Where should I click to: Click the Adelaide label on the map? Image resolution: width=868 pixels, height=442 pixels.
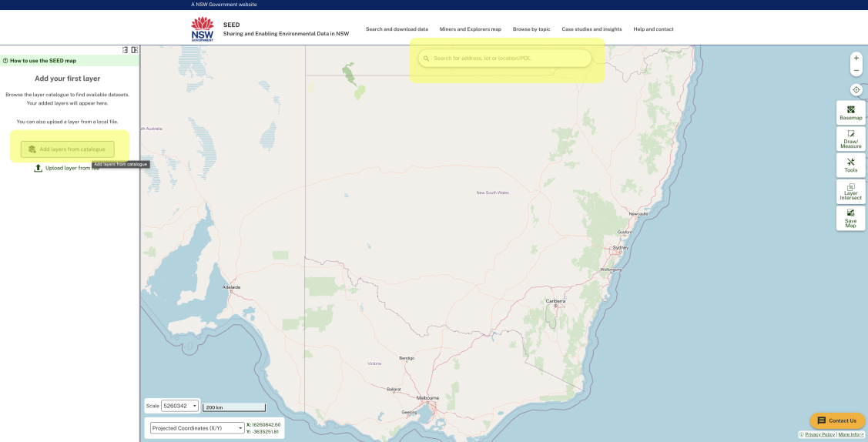231,287
